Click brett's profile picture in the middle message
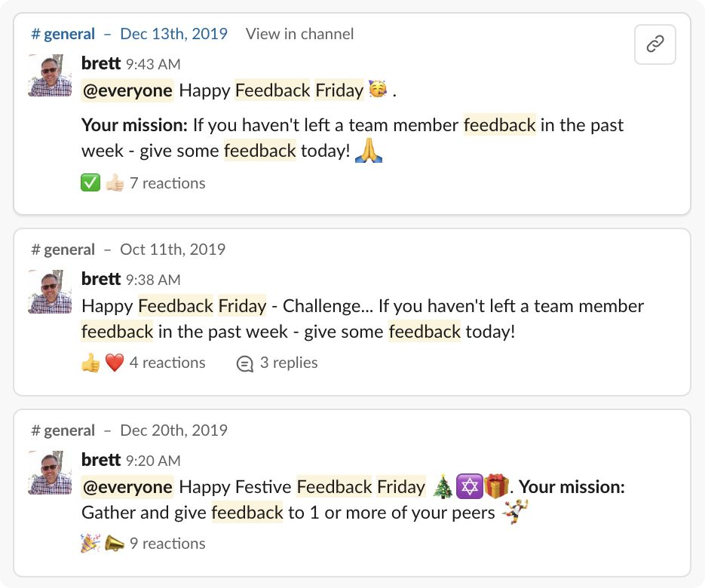 click(48, 291)
